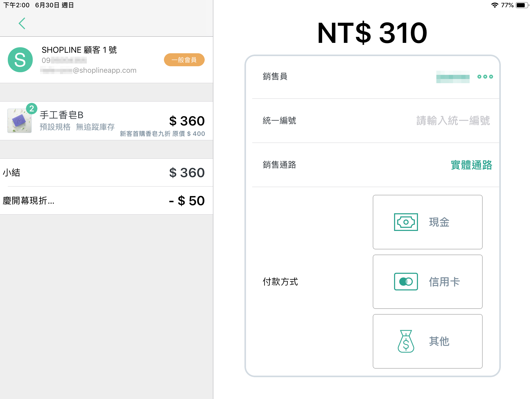Open the 手工香皂B product thumbnail
Image resolution: width=532 pixels, height=399 pixels.
[19, 121]
